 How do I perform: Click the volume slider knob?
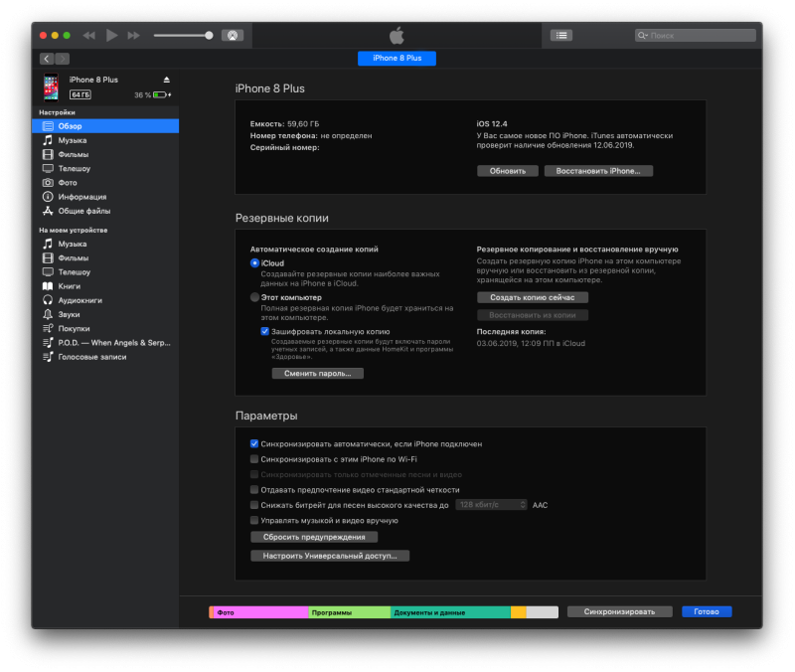pyautogui.click(x=209, y=36)
